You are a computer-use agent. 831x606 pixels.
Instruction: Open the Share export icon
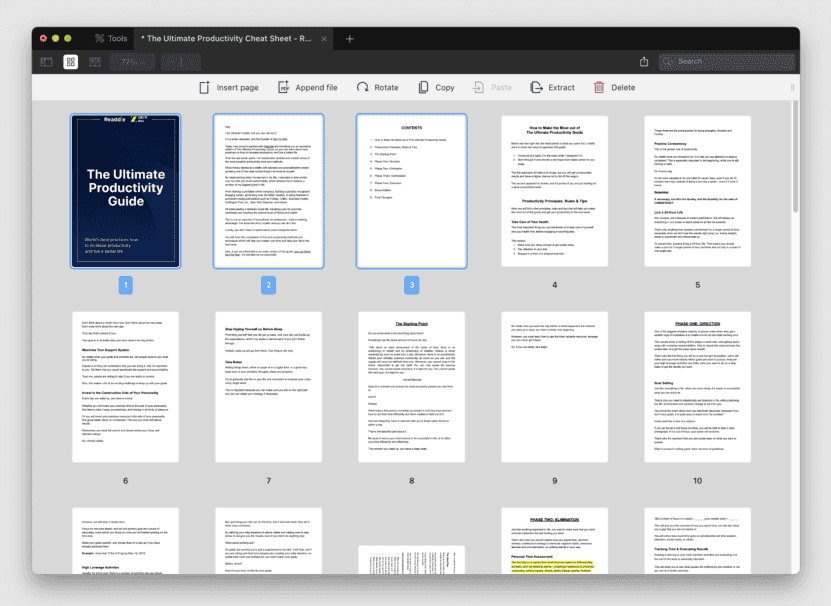pyautogui.click(x=644, y=62)
